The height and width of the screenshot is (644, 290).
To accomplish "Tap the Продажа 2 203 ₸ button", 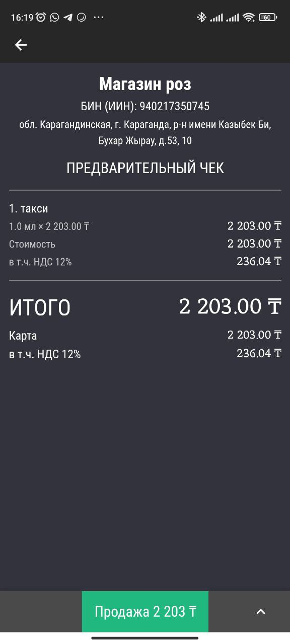I will click(145, 612).
